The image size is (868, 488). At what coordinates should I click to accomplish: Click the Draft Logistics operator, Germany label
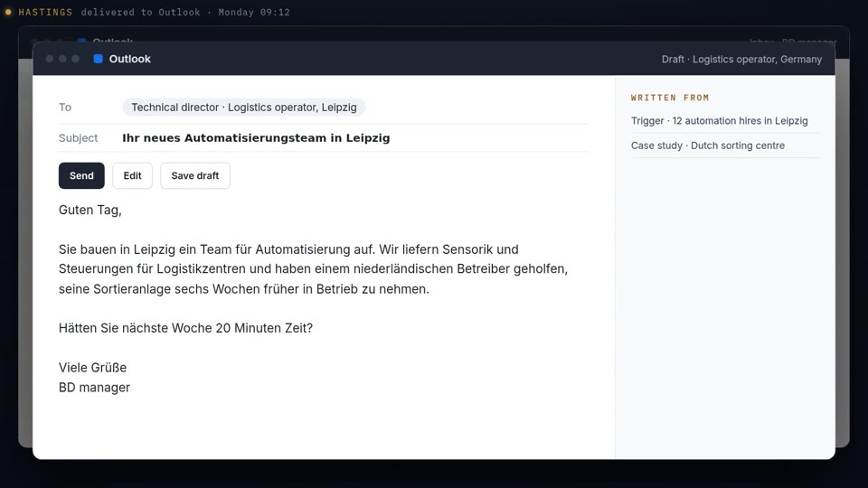coord(741,60)
